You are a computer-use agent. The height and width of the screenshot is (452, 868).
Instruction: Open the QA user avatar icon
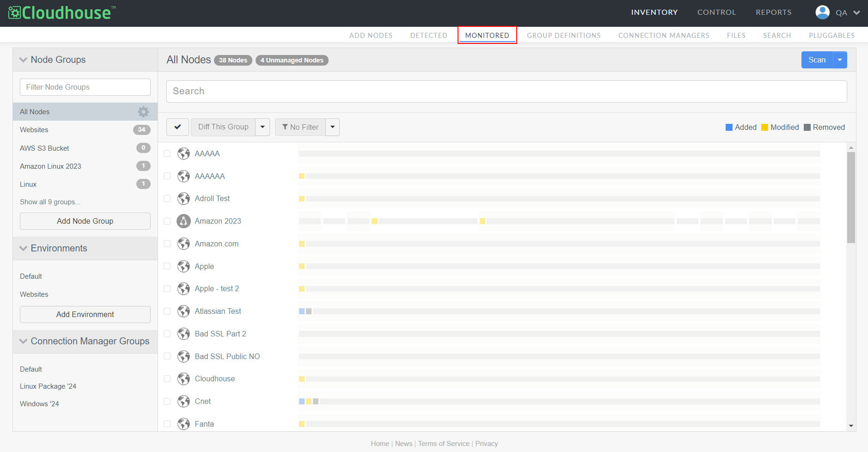tap(822, 12)
